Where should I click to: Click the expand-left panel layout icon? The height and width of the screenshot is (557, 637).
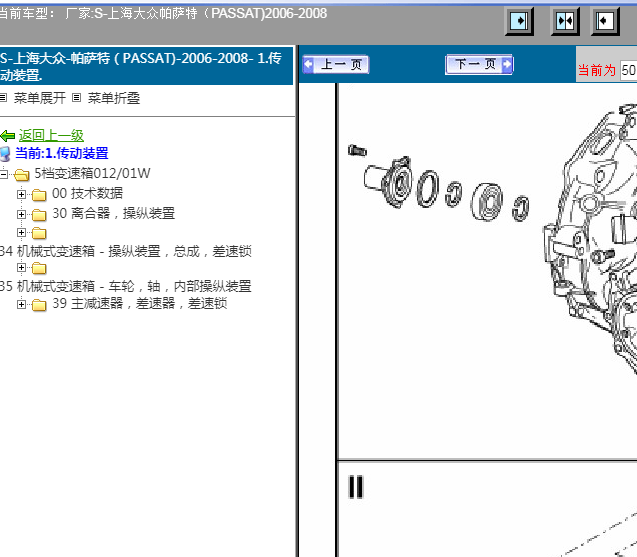pos(605,21)
